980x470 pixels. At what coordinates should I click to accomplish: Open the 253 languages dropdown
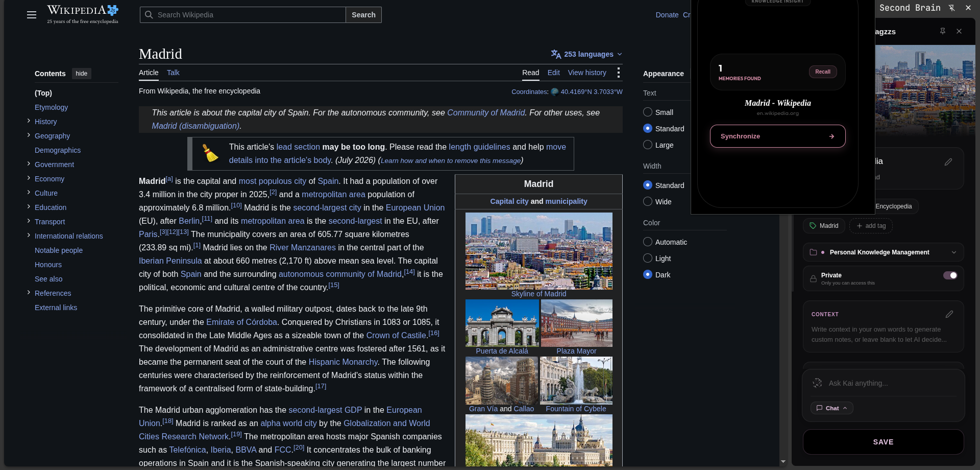pos(587,54)
